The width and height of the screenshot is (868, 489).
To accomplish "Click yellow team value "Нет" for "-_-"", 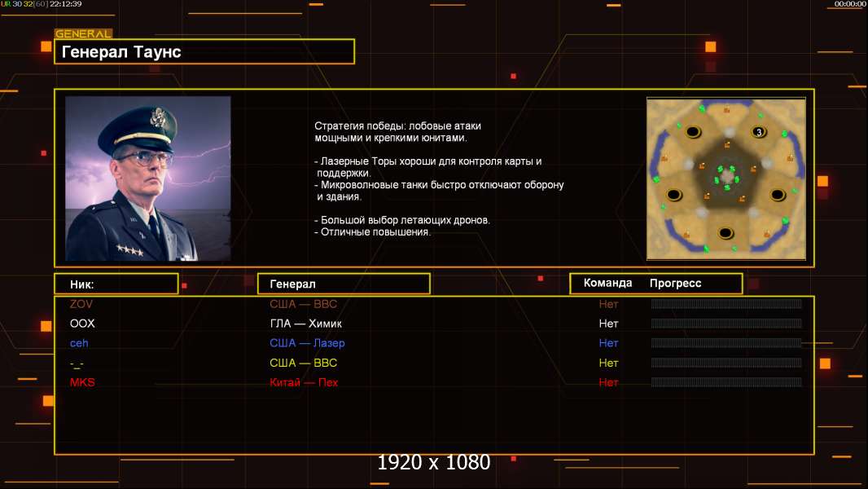I will click(x=608, y=363).
